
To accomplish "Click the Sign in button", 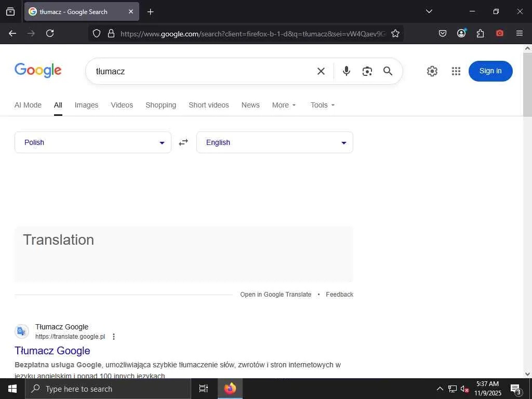I will [x=490, y=71].
